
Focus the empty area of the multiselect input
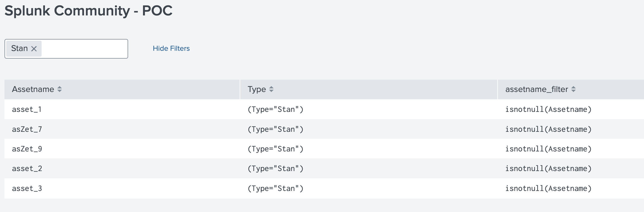[x=84, y=49]
